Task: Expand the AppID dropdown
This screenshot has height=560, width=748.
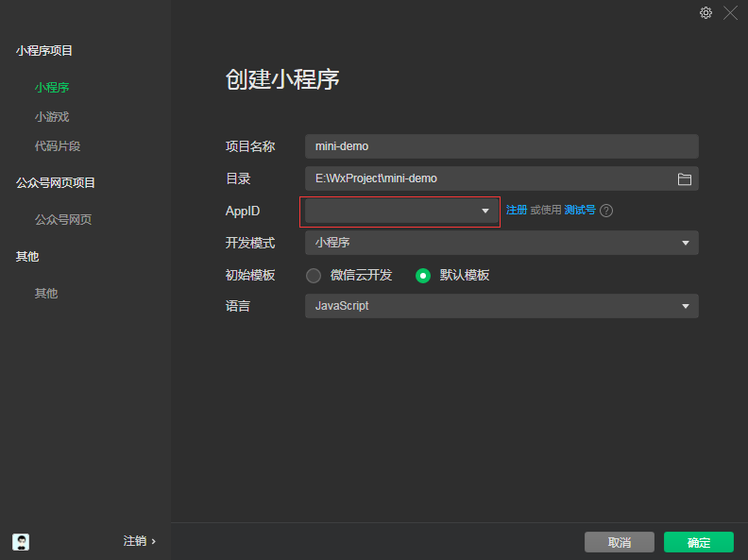Action: click(399, 211)
